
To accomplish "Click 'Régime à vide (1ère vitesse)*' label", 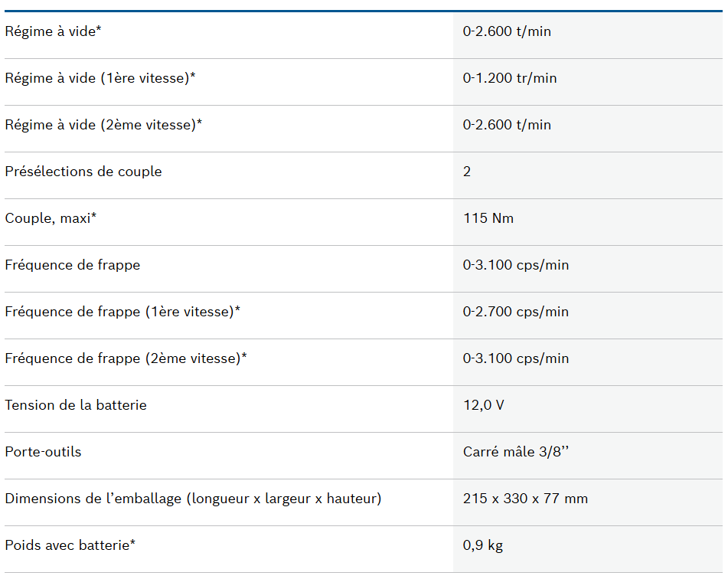I will pos(100,78).
